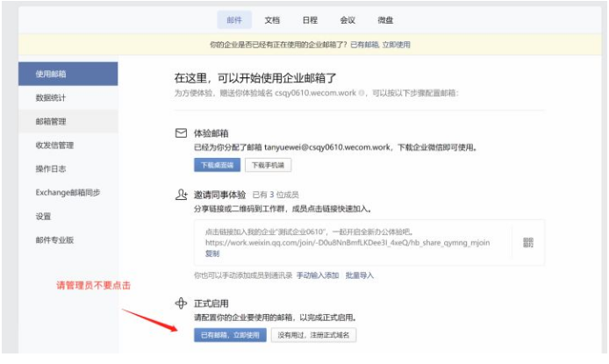Viewport: 609px width, 364px height.
Task: Select the 微盘 tab
Action: tap(385, 19)
